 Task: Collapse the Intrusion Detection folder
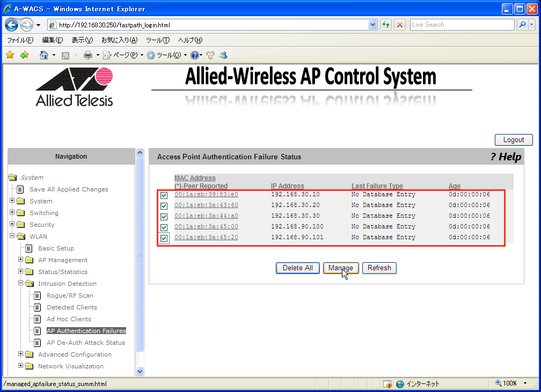coord(21,283)
